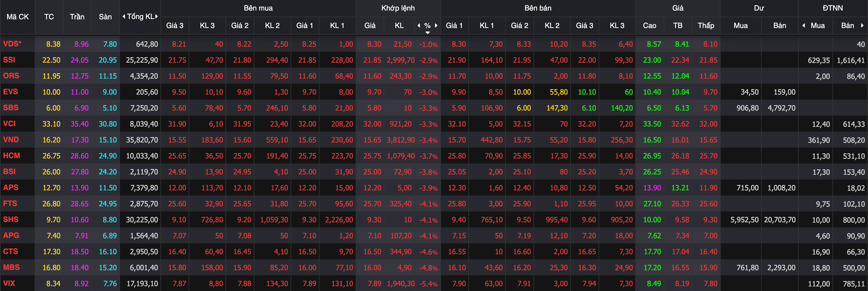Screen dimensions: 868x291
Task: Click the Khớp lệnh KL header
Action: pyautogui.click(x=399, y=25)
